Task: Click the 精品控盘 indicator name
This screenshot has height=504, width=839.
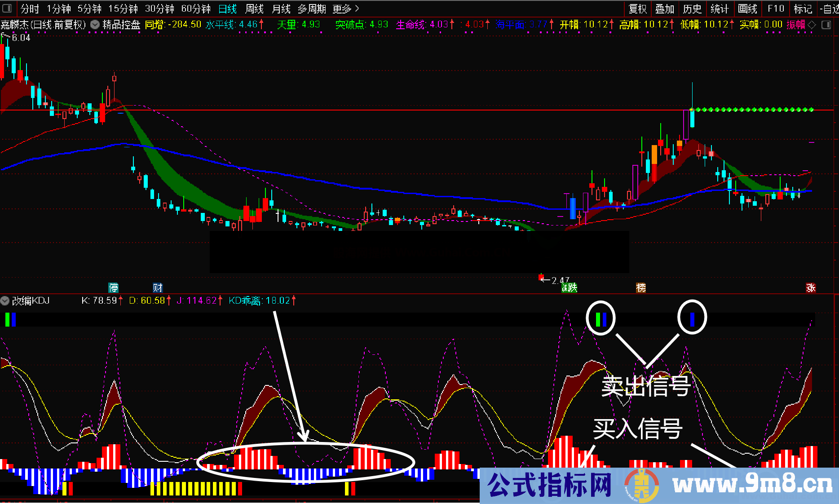Action: tap(121, 25)
